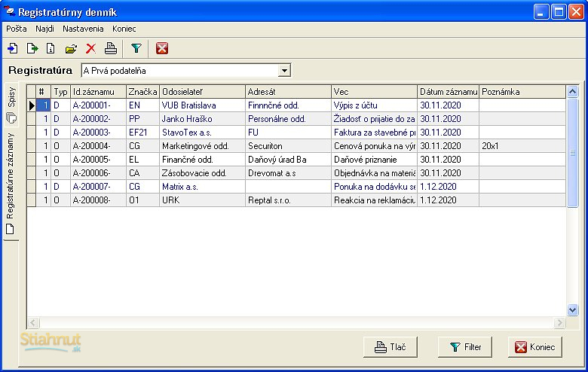This screenshot has height=372, width=588.
Task: Expand the Registratúra dropdown
Action: tap(284, 71)
